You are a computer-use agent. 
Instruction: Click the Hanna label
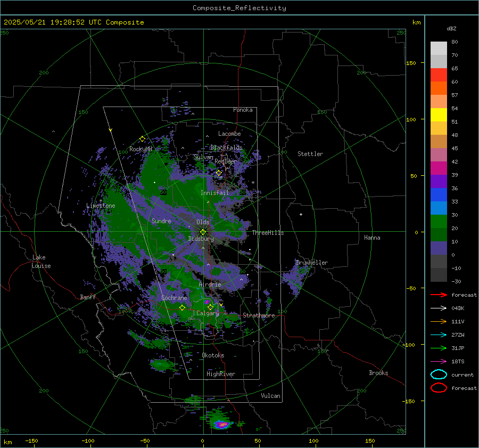tap(372, 238)
